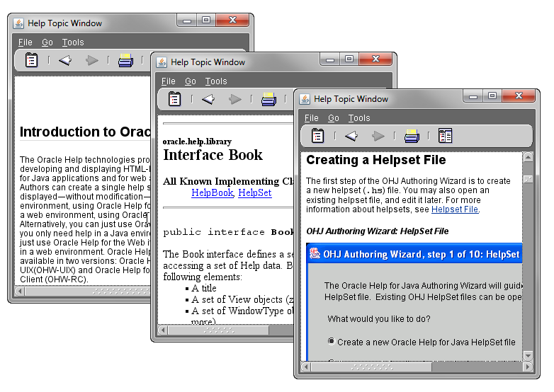Click scroll left arrow in front window

click(x=306, y=367)
